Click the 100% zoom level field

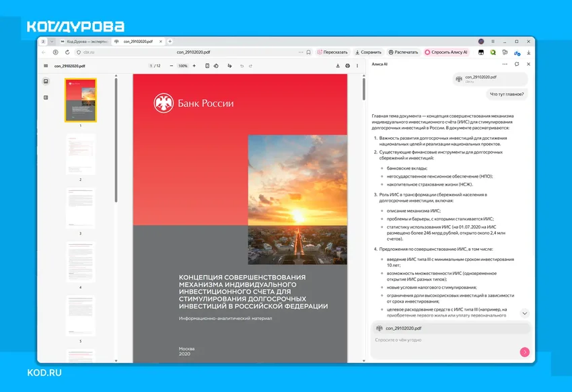[183, 66]
